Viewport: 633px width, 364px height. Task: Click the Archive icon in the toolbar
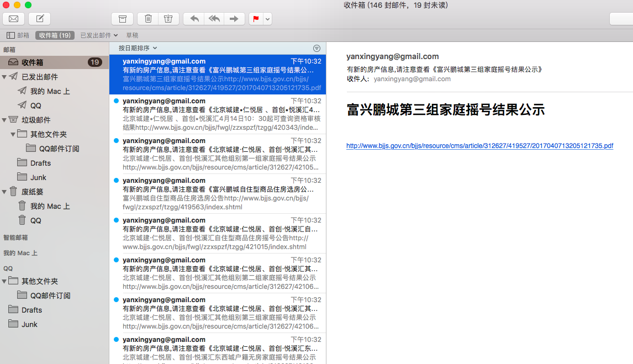tap(122, 18)
